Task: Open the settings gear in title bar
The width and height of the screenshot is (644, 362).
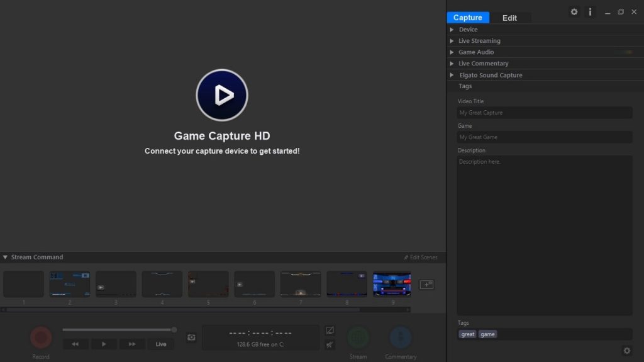Action: pos(574,12)
